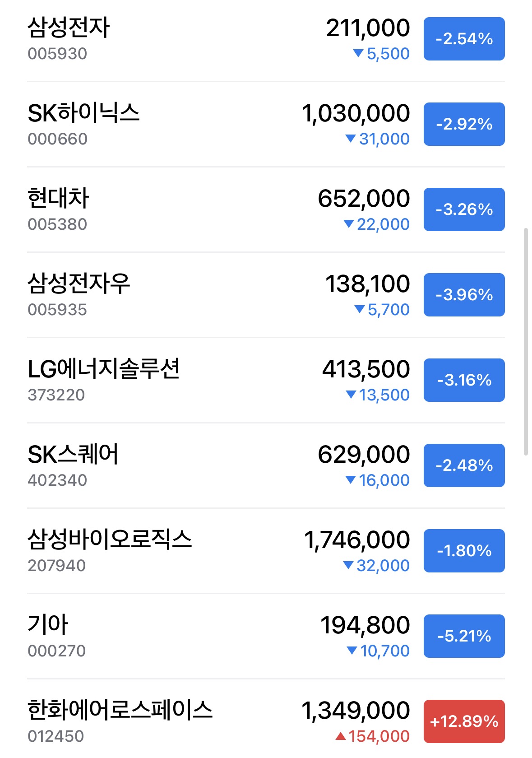
Task: Toggle the -3.96% badge for 삼성전자우
Action: [464, 295]
